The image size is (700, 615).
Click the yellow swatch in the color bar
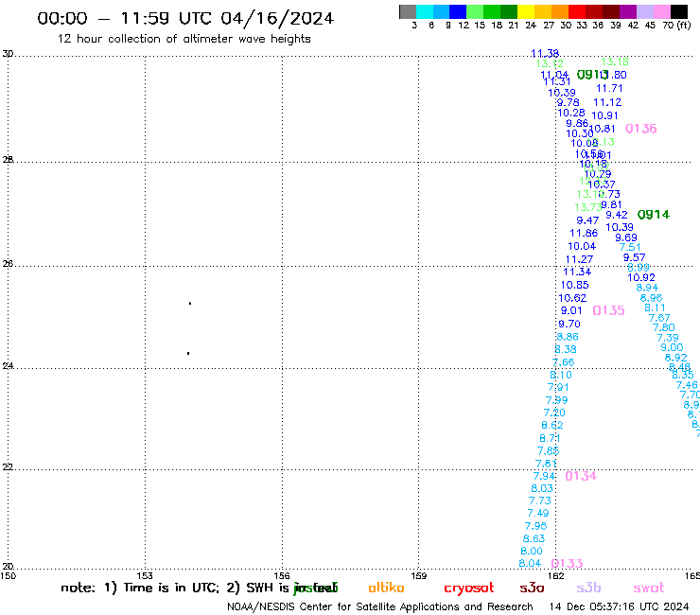pyautogui.click(x=526, y=11)
